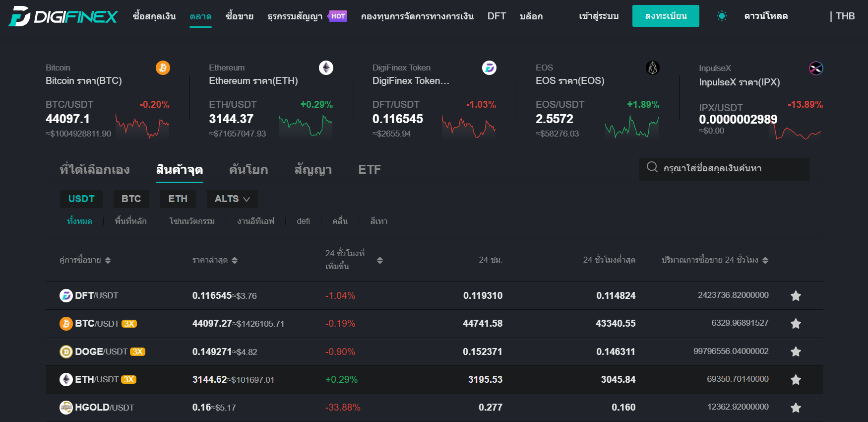Image resolution: width=868 pixels, height=422 pixels.
Task: Switch to the ที่ได้เลือกเอง favorites tab
Action: [95, 169]
